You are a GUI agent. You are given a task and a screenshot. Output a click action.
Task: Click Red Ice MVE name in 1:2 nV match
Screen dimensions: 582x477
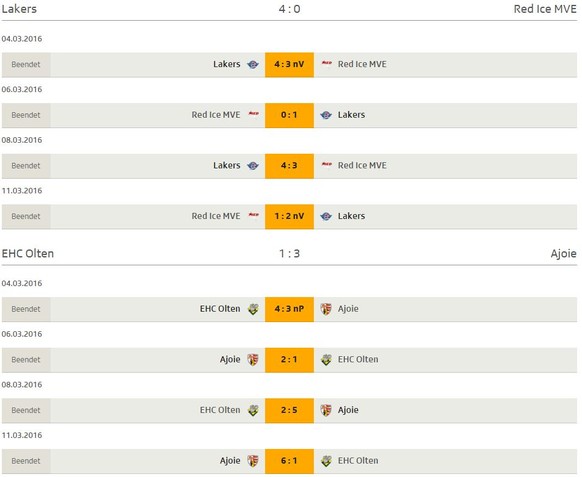[x=216, y=216]
